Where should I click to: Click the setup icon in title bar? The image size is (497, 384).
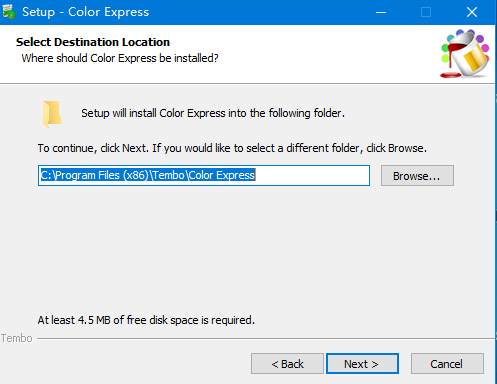coord(9,12)
